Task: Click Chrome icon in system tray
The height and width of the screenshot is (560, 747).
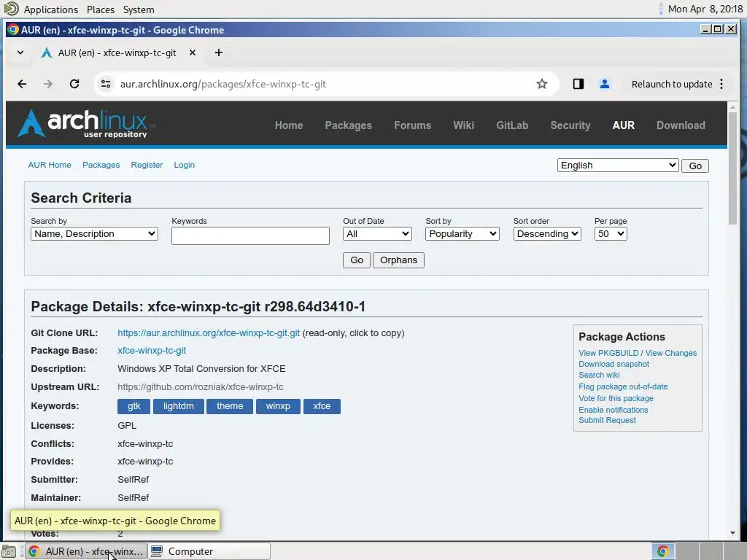Action: (662, 551)
